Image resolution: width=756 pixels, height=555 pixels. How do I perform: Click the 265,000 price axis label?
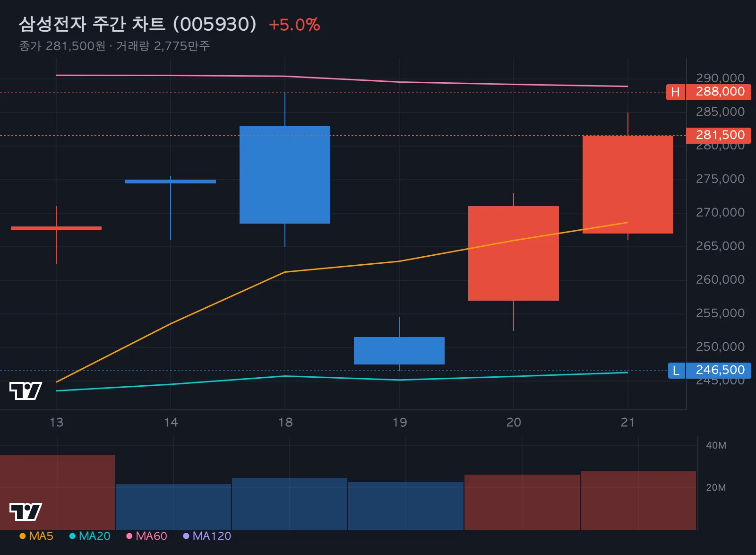coord(720,246)
